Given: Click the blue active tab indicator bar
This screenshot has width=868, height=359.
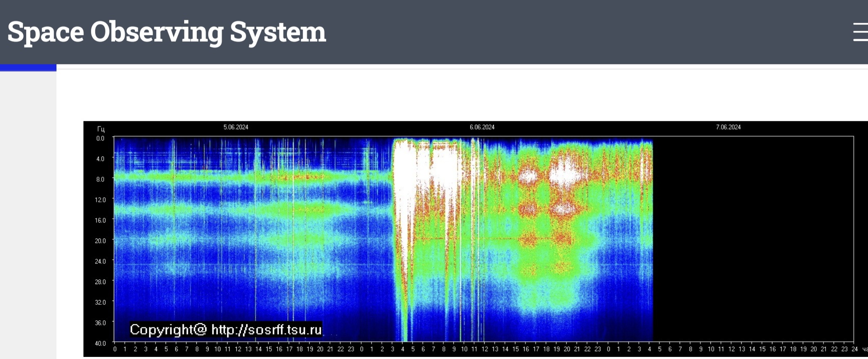Looking at the screenshot, I should 28,67.
